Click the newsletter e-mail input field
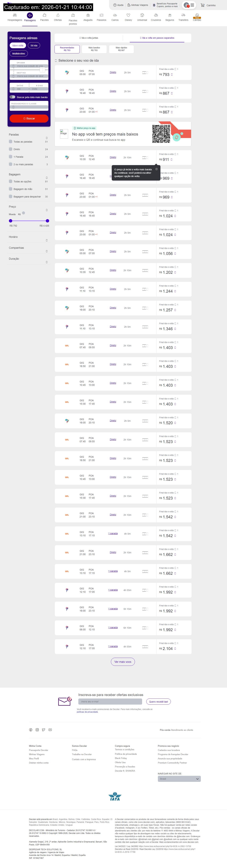 (110, 702)
